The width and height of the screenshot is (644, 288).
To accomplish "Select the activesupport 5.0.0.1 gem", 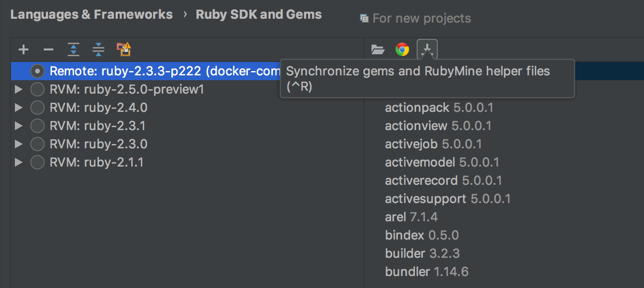I will pyautogui.click(x=448, y=199).
